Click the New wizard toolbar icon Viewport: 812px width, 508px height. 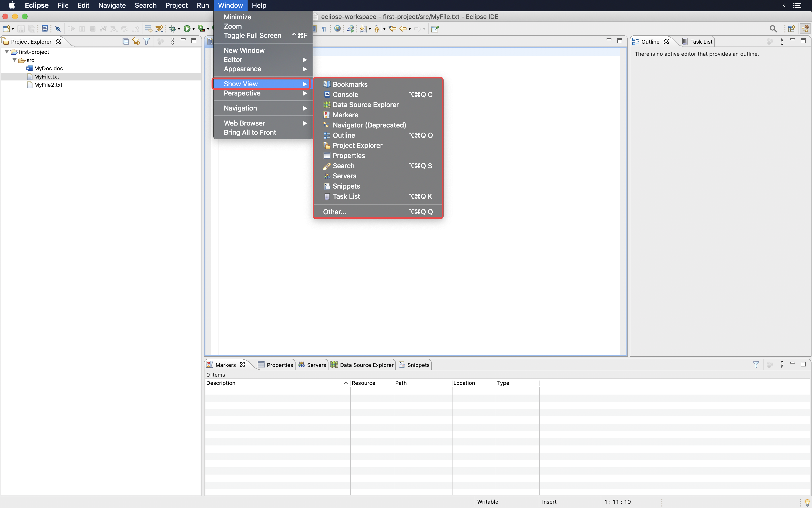click(6, 29)
